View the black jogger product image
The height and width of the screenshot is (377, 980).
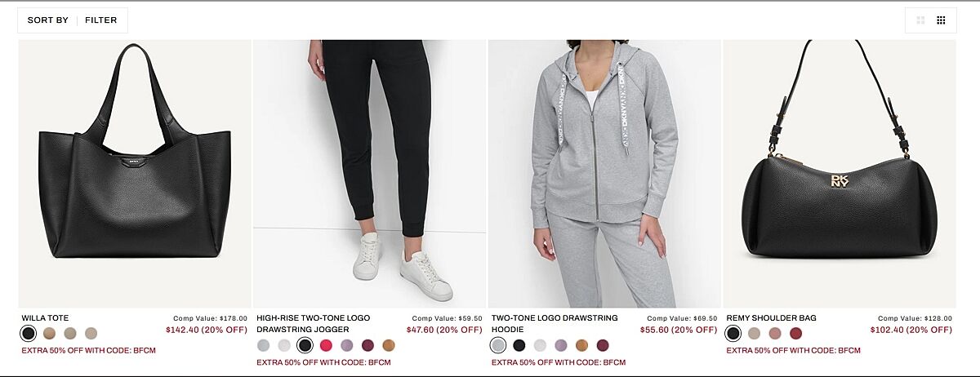click(x=370, y=174)
